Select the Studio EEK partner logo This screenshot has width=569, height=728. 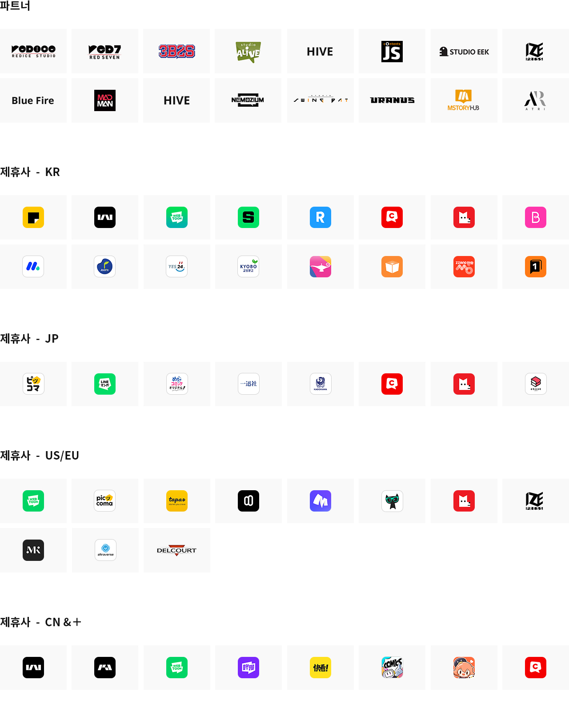pyautogui.click(x=464, y=52)
